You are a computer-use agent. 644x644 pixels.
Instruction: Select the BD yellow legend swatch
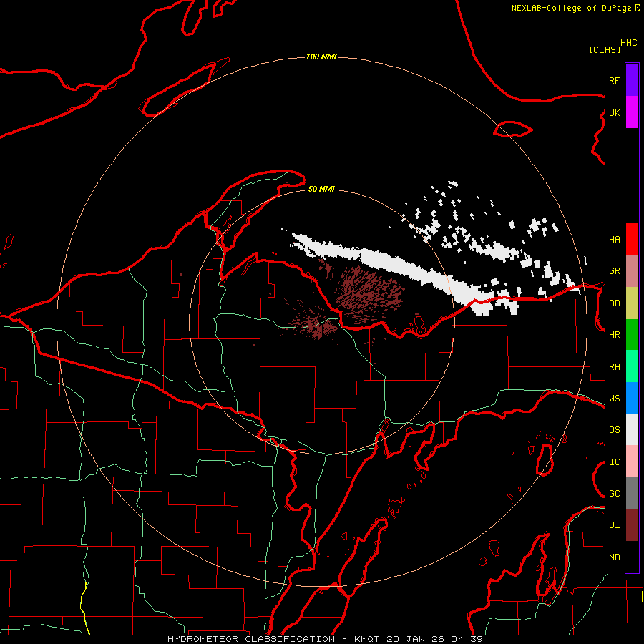(632, 303)
